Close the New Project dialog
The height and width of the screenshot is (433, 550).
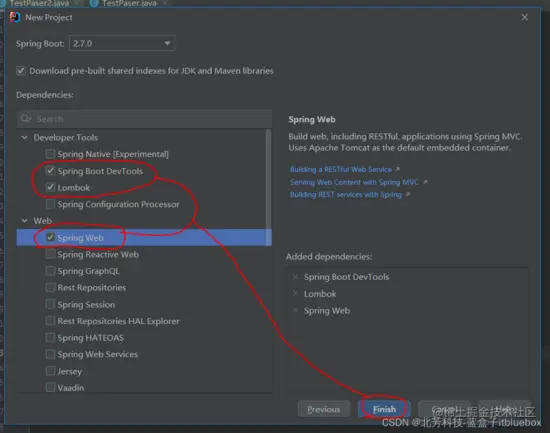(x=525, y=17)
